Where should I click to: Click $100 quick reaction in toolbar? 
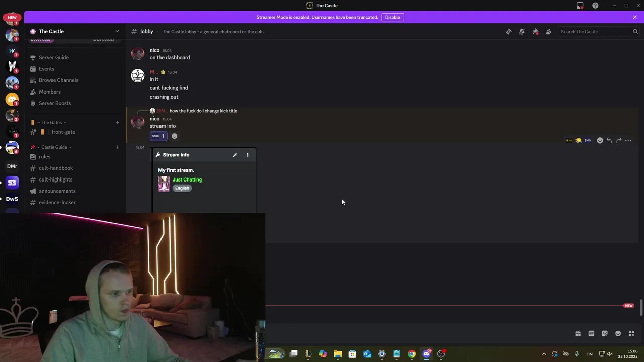pyautogui.click(x=587, y=140)
